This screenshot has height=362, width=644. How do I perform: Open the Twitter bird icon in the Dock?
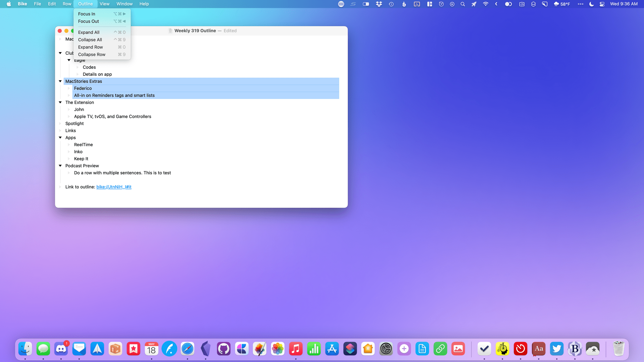click(557, 349)
